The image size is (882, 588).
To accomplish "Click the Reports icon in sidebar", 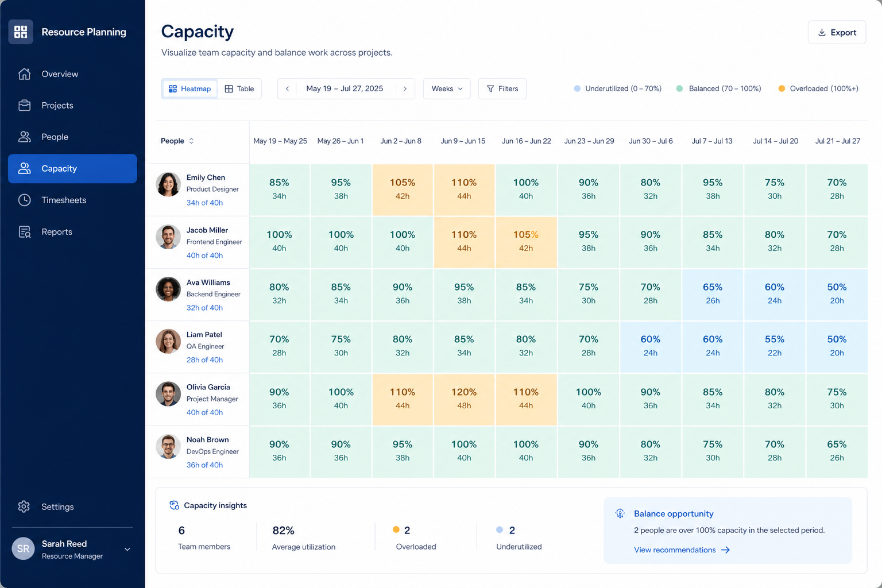I will (x=24, y=232).
